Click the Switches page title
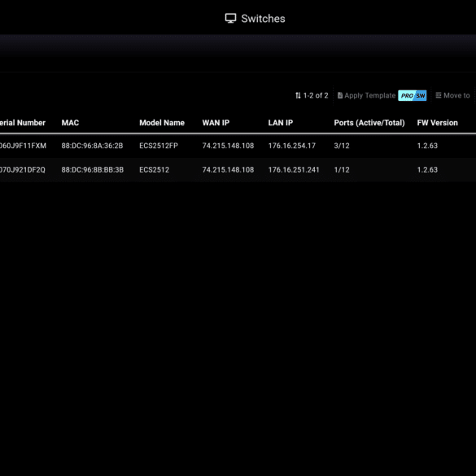Screen dimensions: 476x476 (263, 19)
